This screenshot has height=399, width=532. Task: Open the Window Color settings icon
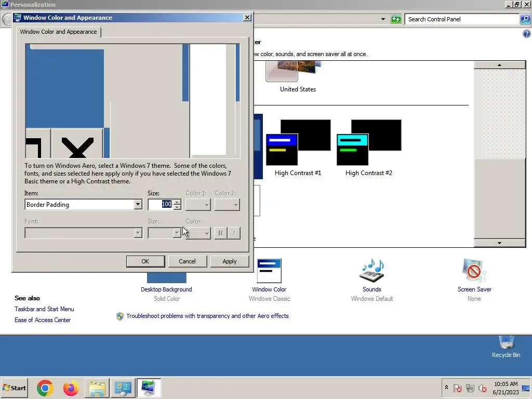pyautogui.click(x=269, y=270)
